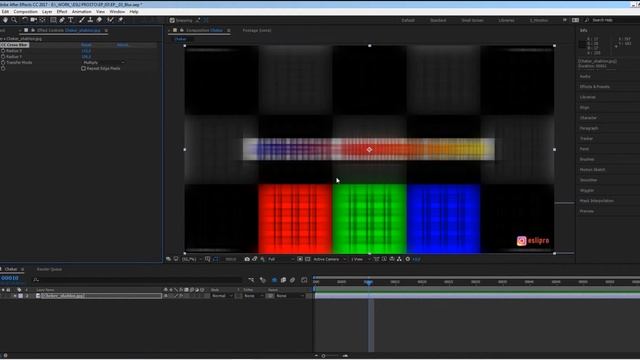This screenshot has width=640, height=360.
Task: Select the Puppet Pin tool
Action: coord(121,20)
